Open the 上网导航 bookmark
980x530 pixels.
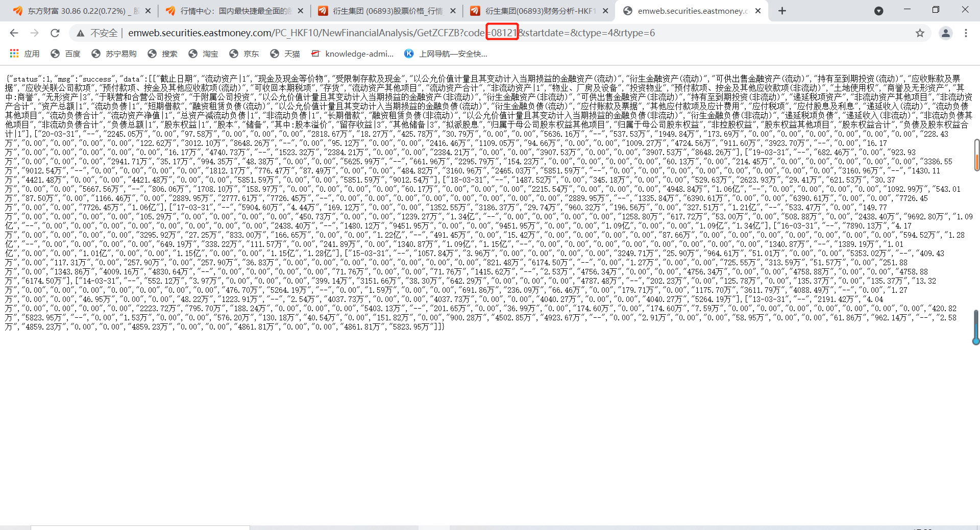446,54
